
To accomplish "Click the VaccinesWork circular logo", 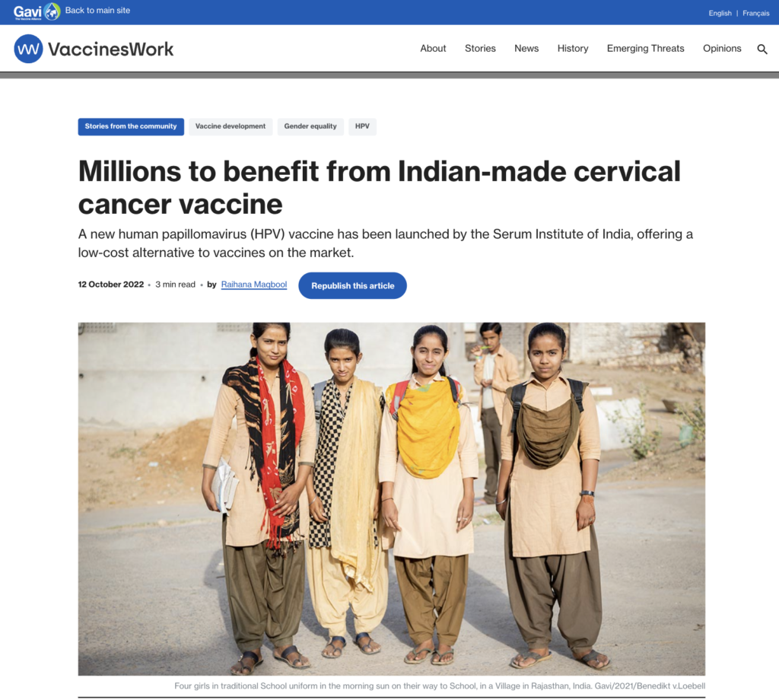I will tap(28, 49).
